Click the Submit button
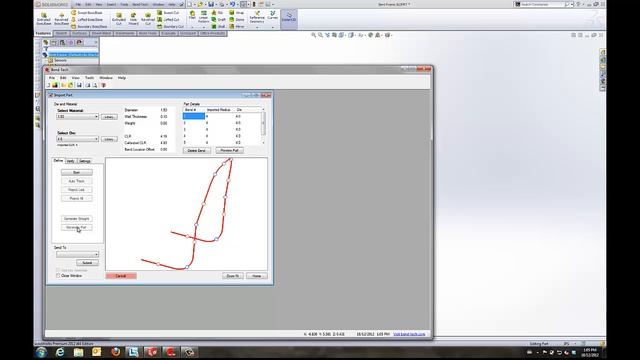This screenshot has height=360, width=640. (x=87, y=263)
